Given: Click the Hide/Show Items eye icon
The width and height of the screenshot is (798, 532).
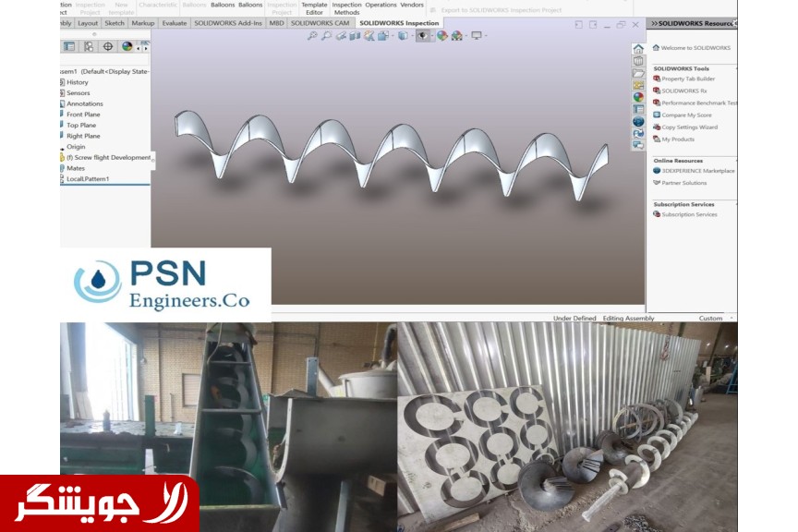Looking at the screenshot, I should click(x=423, y=36).
